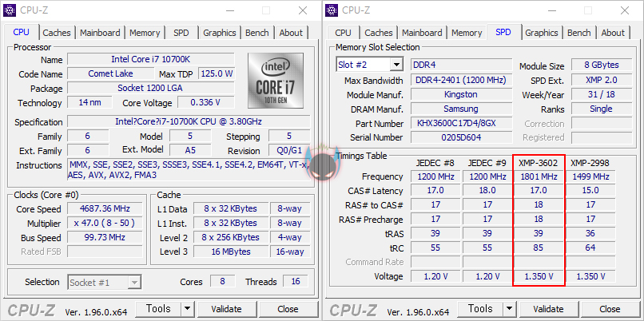Click Part Number field KHX3600C17D4/8GX

(461, 123)
